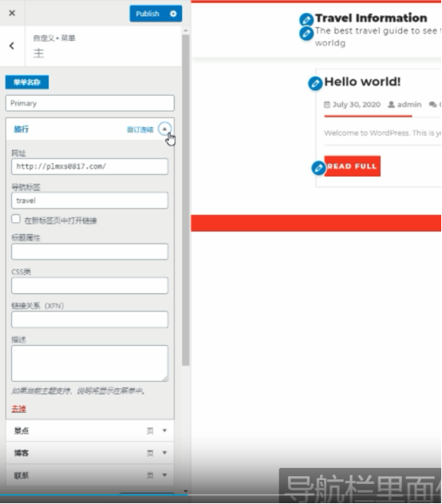Click the customizer panel scrollbar thumb
This screenshot has height=504, width=442.
tap(185, 200)
